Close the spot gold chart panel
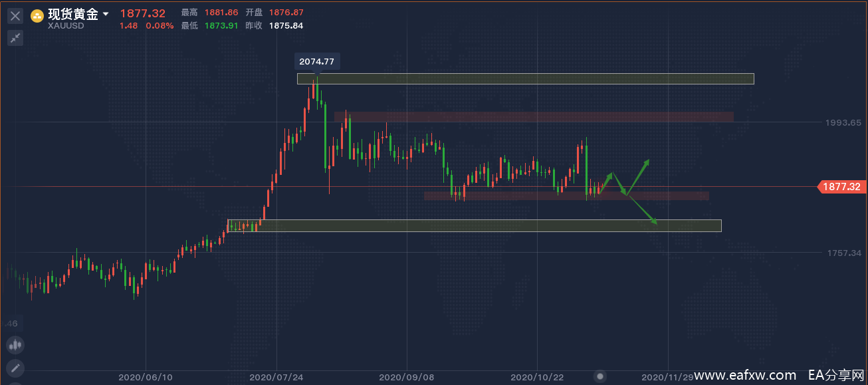This screenshot has height=385, width=868. pyautogui.click(x=15, y=15)
